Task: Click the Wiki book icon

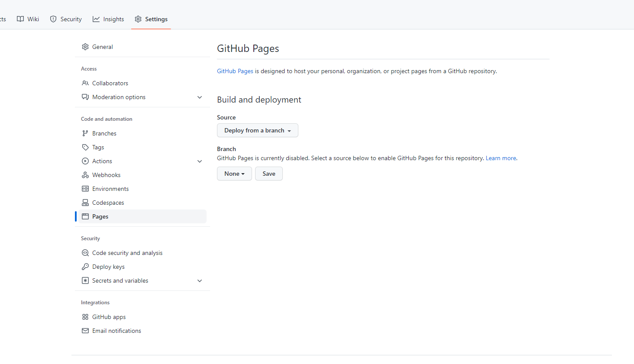Action: (20, 19)
